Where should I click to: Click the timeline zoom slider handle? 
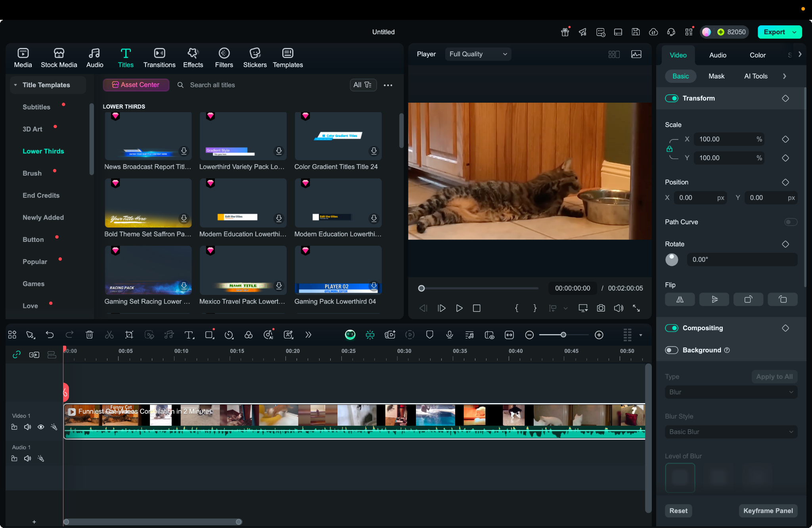point(563,335)
